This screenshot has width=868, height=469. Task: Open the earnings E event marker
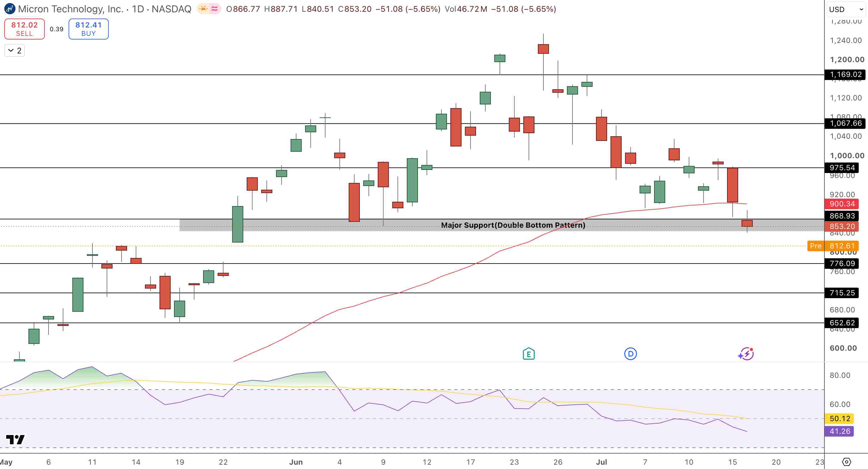(x=528, y=354)
